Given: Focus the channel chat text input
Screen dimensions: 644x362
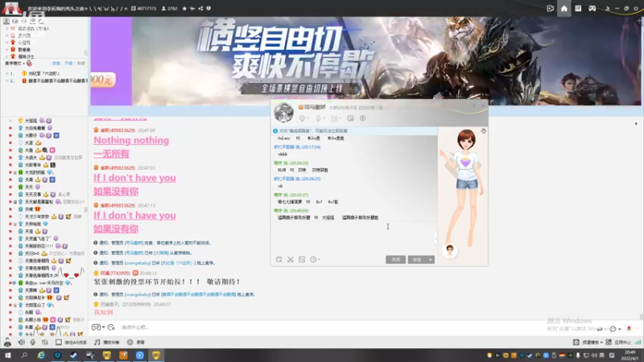Looking at the screenshot, I should [x=349, y=327].
